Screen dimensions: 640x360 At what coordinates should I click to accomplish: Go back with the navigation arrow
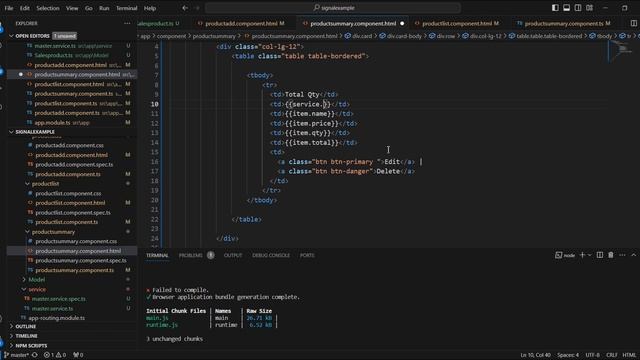tap(185, 8)
